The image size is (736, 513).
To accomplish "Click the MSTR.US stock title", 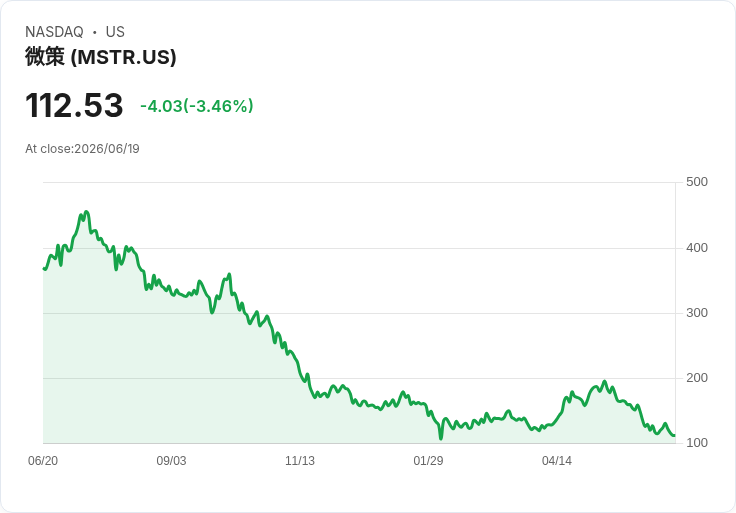I will [100, 57].
